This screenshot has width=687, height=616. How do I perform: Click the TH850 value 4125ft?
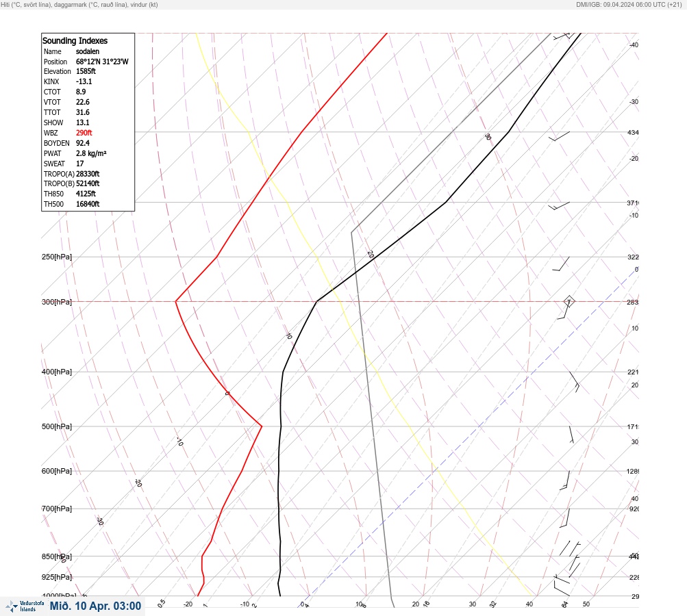86,194
